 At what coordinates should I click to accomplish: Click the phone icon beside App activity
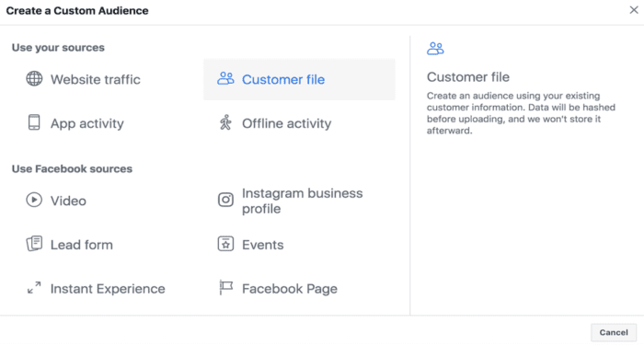point(34,122)
